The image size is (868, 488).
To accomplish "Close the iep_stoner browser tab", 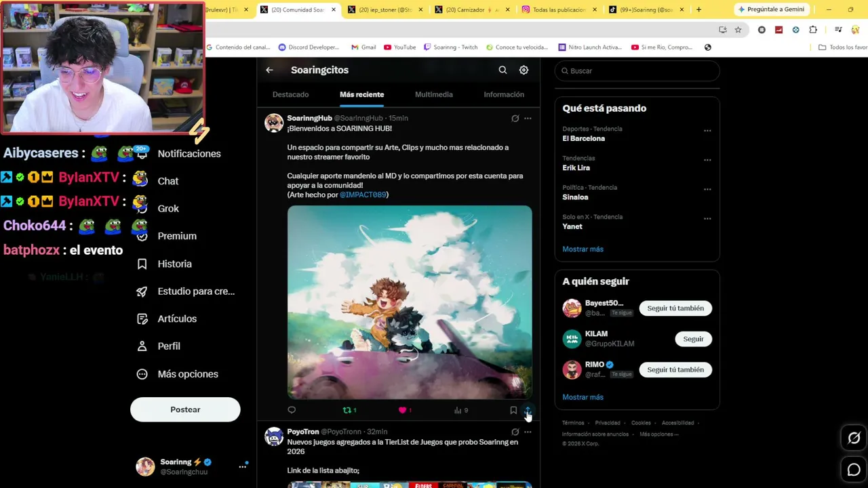I will pos(420,9).
